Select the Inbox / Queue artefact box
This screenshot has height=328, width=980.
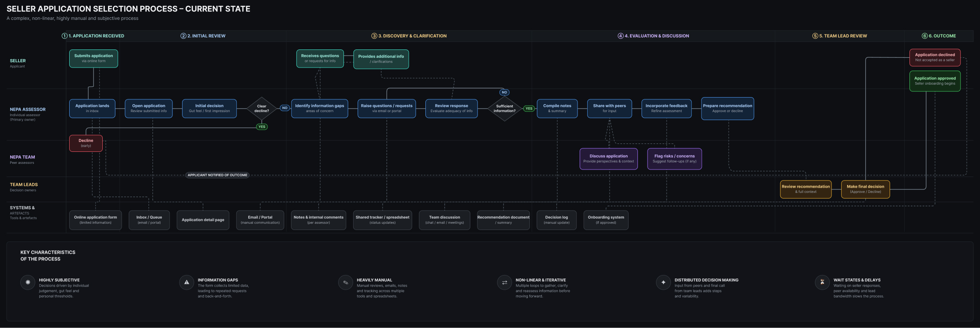149,220
